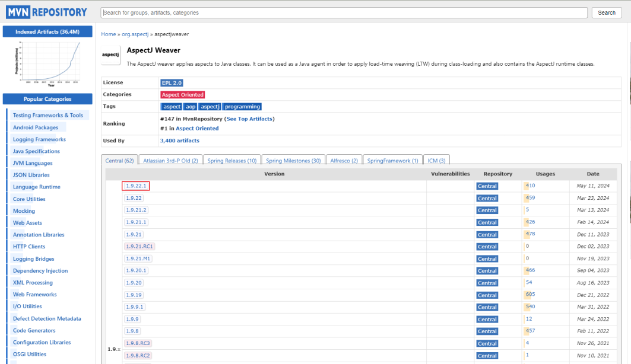This screenshot has height=364, width=631.
Task: Switch to ICM (3) tab
Action: tap(437, 161)
